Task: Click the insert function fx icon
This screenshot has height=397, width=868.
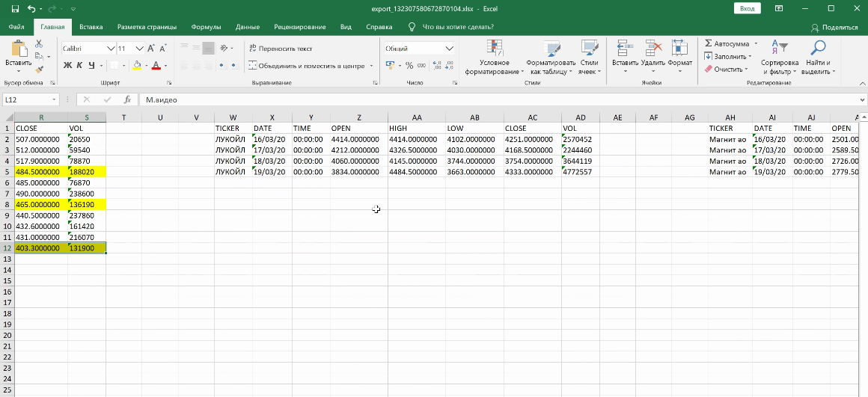Action: (x=127, y=99)
